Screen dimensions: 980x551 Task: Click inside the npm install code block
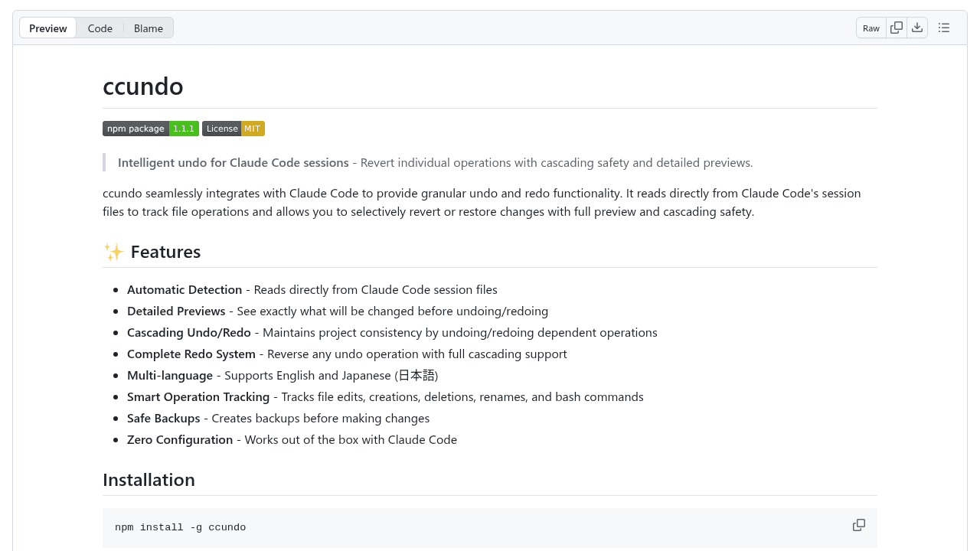pyautogui.click(x=181, y=527)
